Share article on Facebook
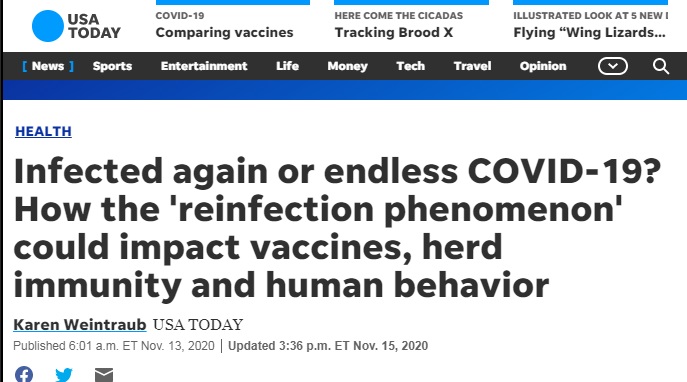 (24, 375)
